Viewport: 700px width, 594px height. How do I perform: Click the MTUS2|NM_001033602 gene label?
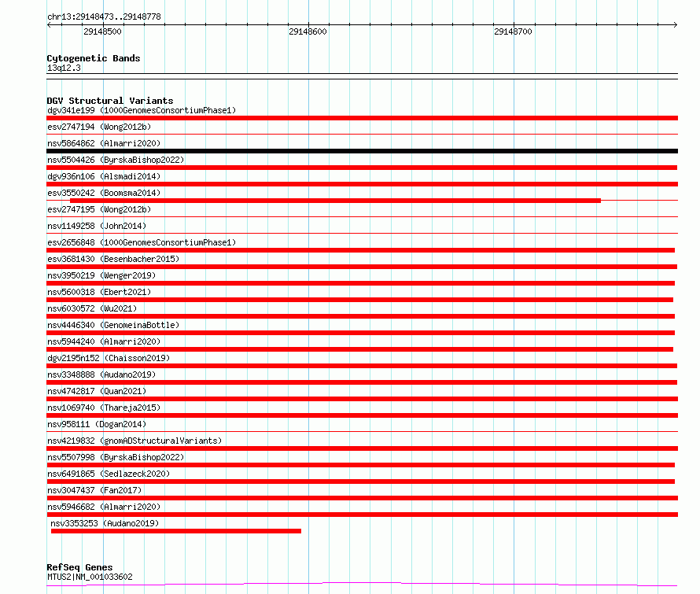coord(90,577)
